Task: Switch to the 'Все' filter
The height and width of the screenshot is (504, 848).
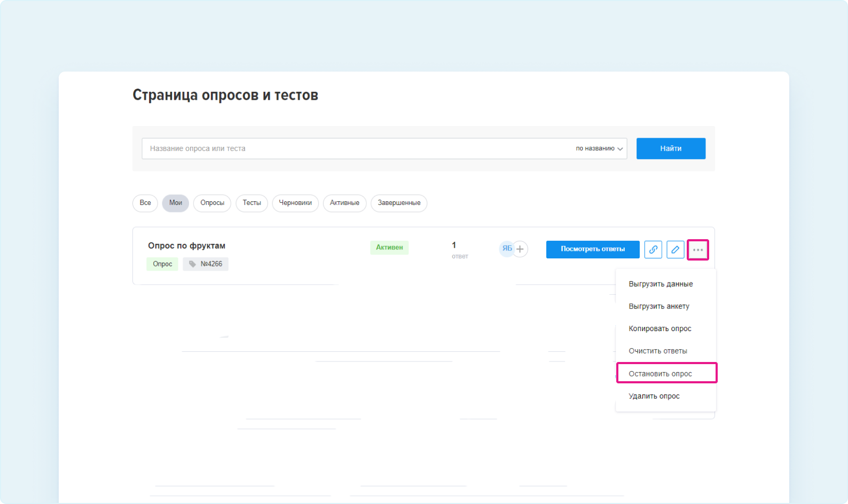Action: tap(145, 203)
